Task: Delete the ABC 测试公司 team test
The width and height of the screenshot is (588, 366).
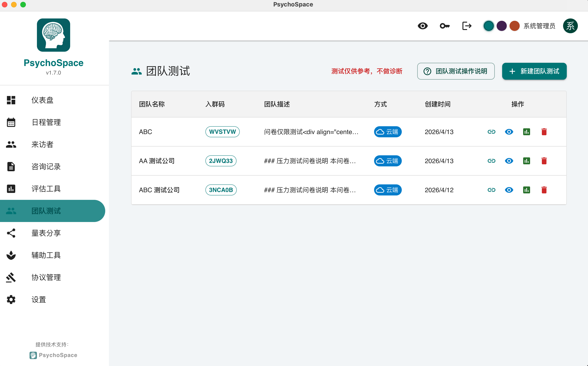Action: point(544,190)
